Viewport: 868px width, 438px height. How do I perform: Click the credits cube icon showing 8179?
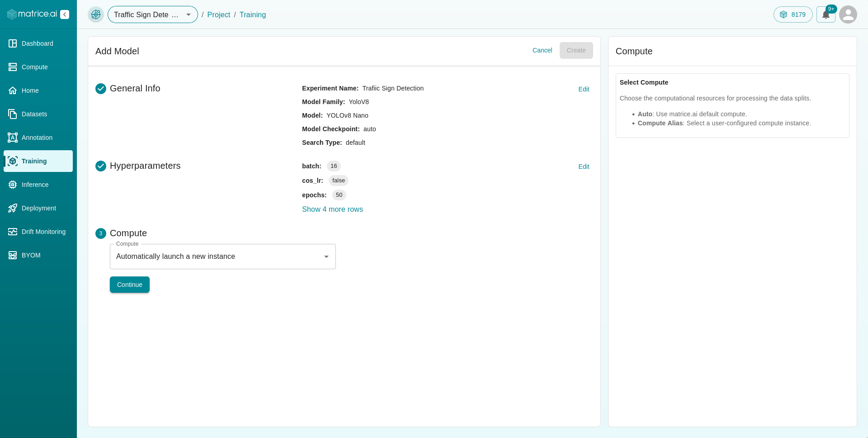coord(783,14)
